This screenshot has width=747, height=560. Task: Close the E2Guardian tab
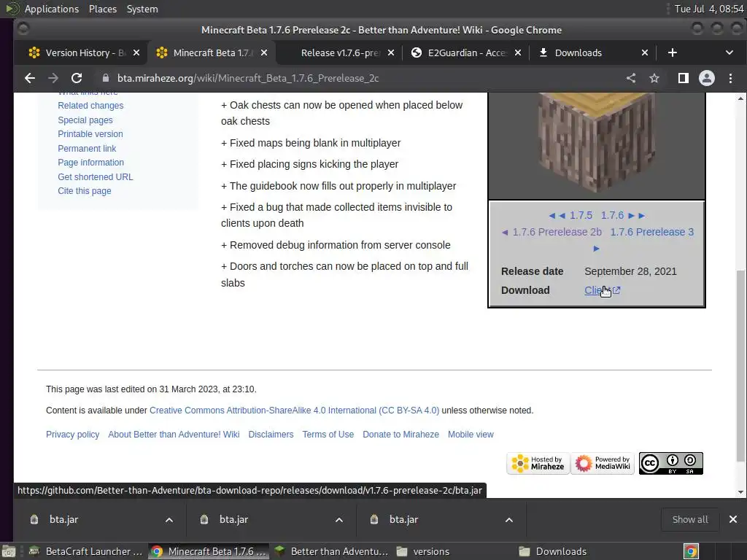point(518,52)
